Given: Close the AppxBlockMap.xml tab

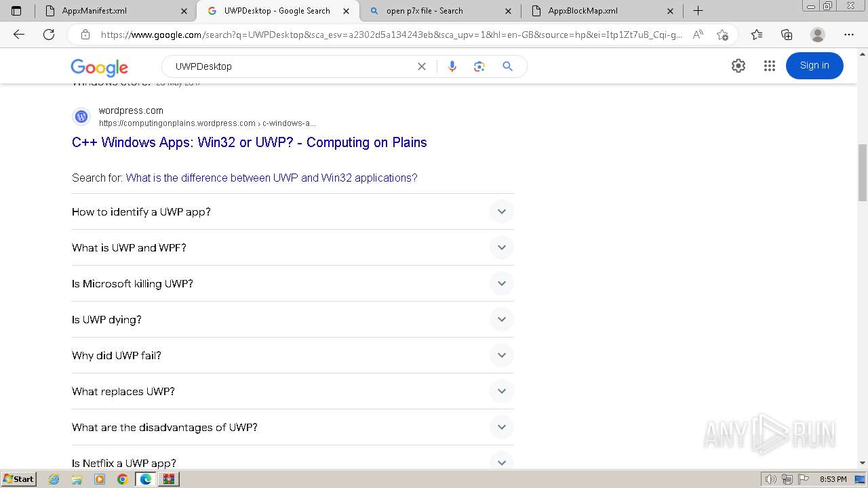Looking at the screenshot, I should point(671,11).
